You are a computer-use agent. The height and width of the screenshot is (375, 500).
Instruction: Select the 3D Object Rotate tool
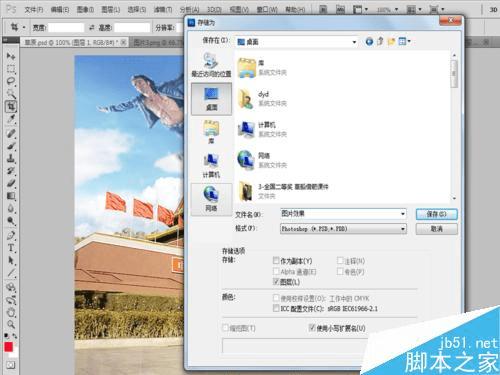[11, 287]
